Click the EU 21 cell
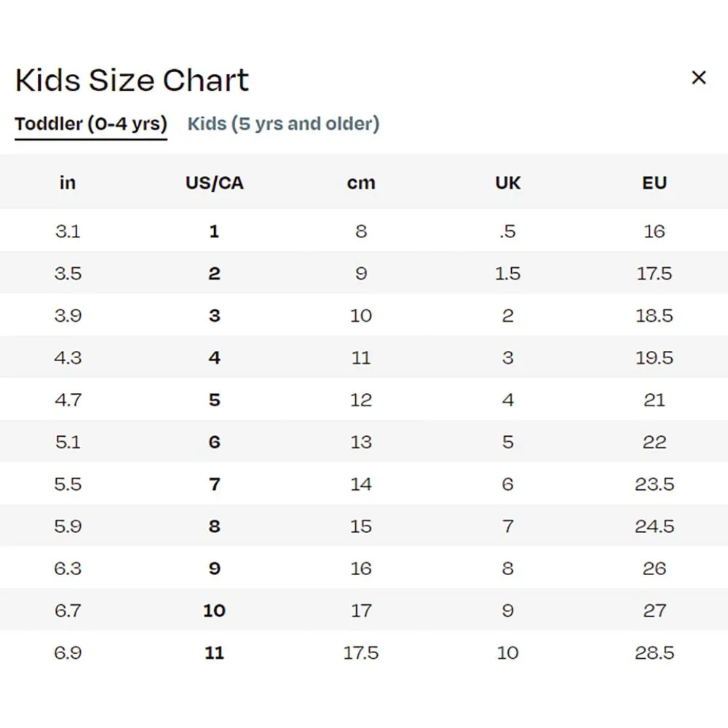 coord(654,400)
